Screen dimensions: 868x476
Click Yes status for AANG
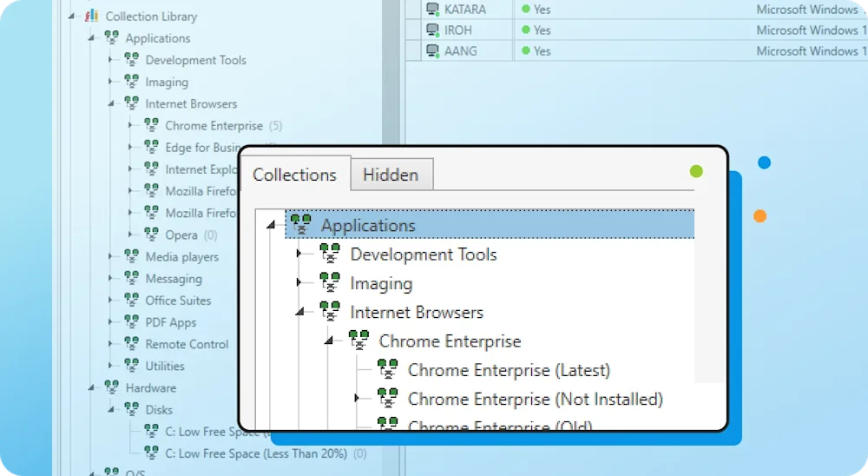pos(536,51)
